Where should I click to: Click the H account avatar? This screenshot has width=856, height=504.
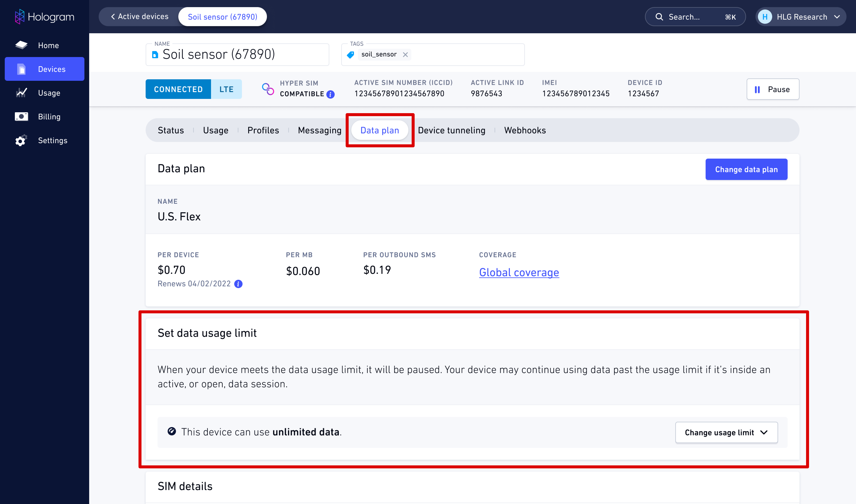pos(765,17)
